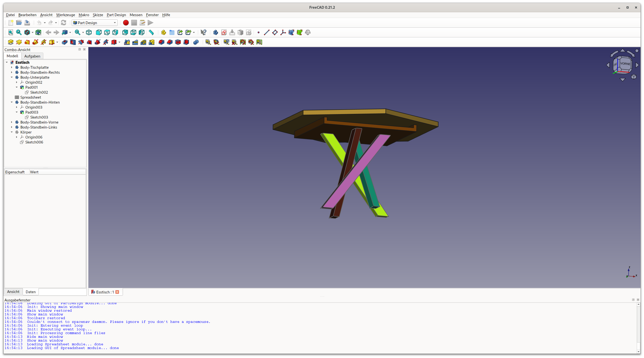Screen dimensions: 644x358
Task: Open the Macros dialog notepad icon
Action: click(x=142, y=23)
